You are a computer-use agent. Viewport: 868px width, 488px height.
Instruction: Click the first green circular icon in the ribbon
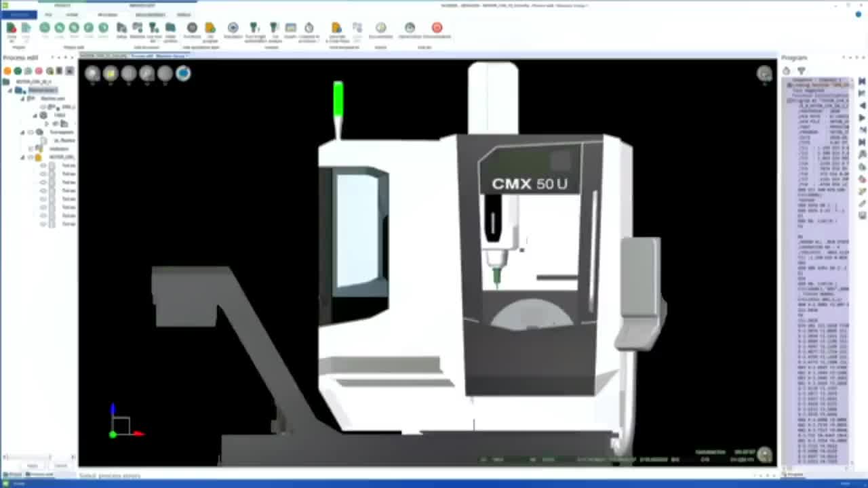44,28
